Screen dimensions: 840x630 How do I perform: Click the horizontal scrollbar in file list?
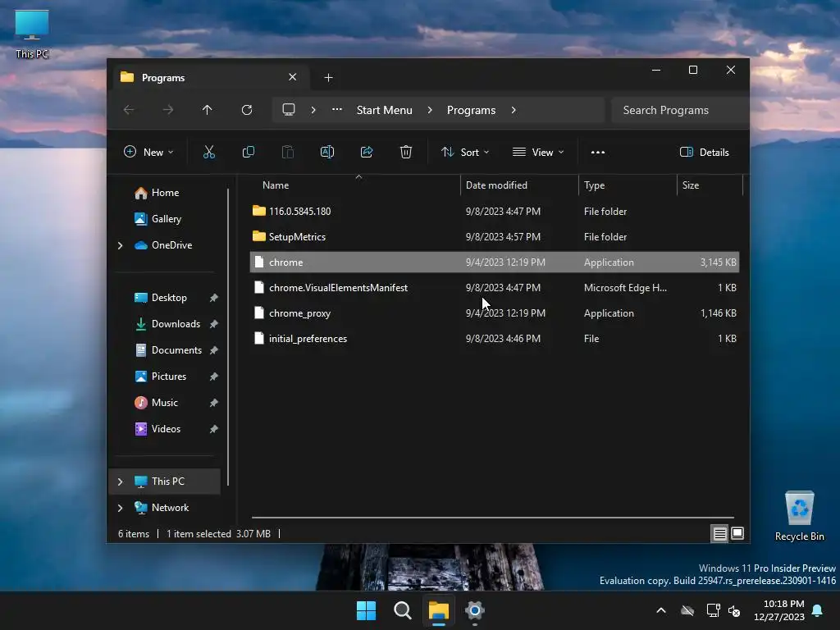pos(493,518)
